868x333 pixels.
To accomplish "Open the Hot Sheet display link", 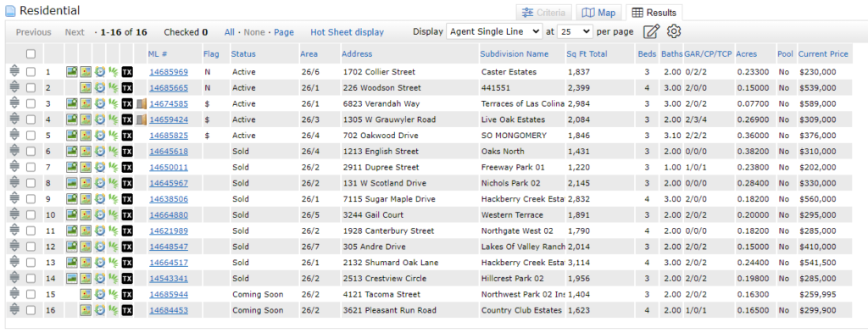I will pos(347,32).
